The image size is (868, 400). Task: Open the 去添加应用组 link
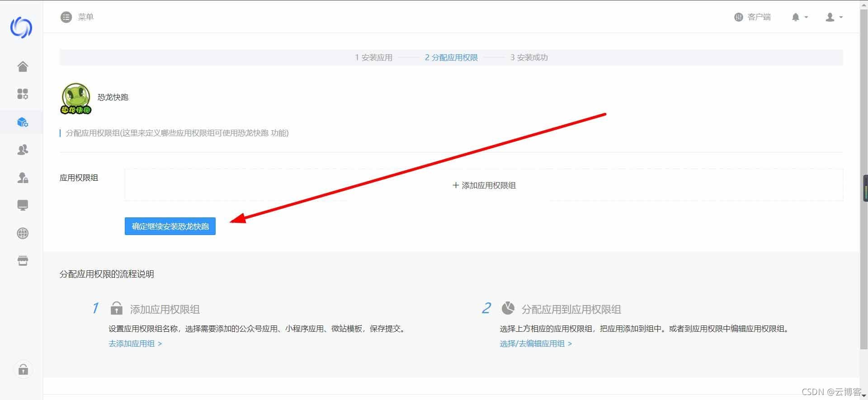135,344
